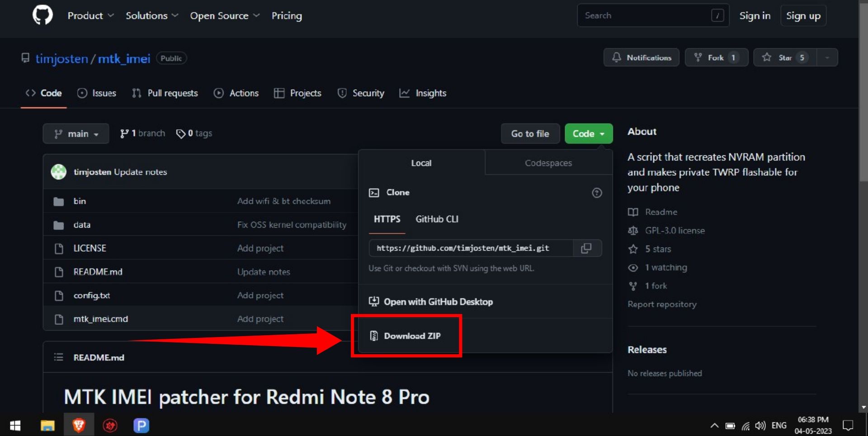The width and height of the screenshot is (868, 436).
Task: Click the notifications bell icon
Action: point(617,57)
